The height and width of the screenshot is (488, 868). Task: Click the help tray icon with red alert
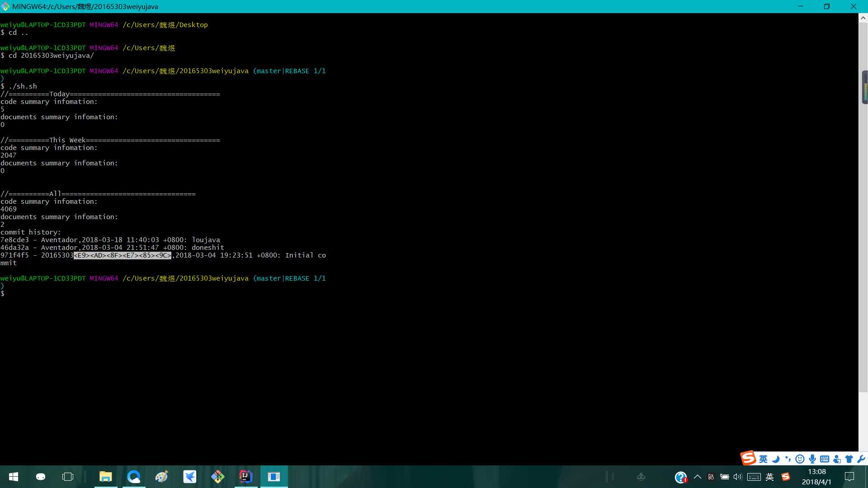point(681,477)
